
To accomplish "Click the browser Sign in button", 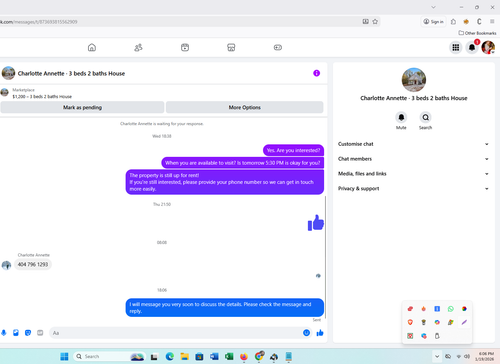I will pos(434,22).
